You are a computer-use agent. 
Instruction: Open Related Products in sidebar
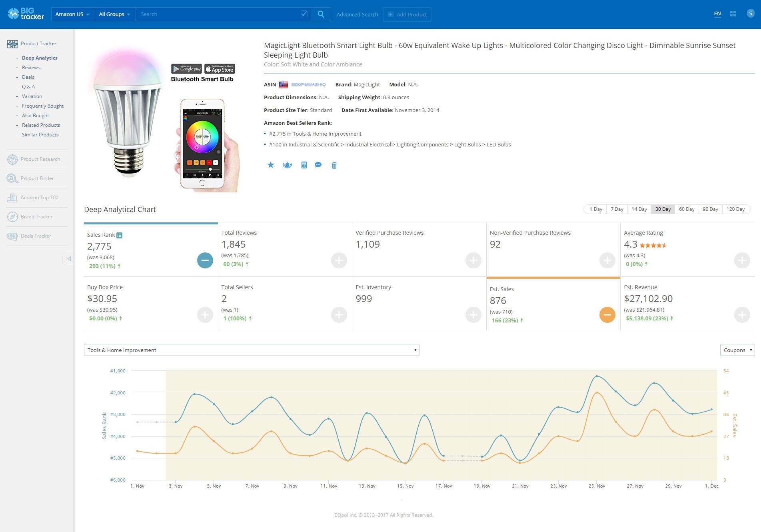click(x=41, y=125)
